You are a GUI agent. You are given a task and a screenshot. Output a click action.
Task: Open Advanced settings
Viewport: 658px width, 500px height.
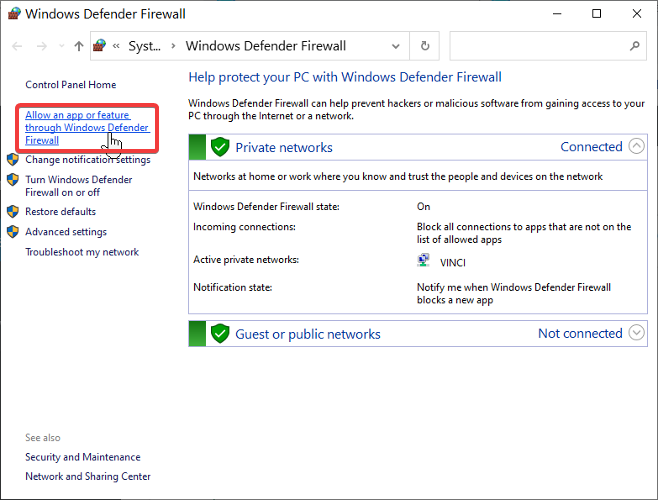click(66, 232)
